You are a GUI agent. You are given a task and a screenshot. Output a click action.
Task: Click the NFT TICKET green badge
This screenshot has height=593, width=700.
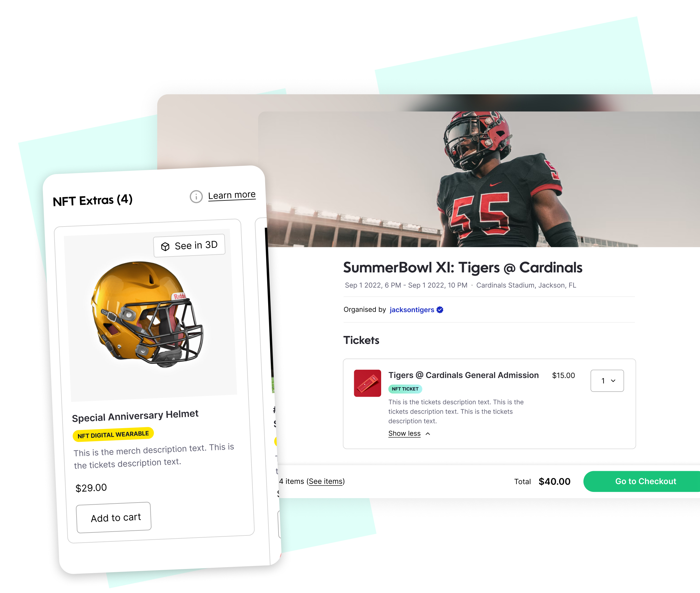(405, 389)
